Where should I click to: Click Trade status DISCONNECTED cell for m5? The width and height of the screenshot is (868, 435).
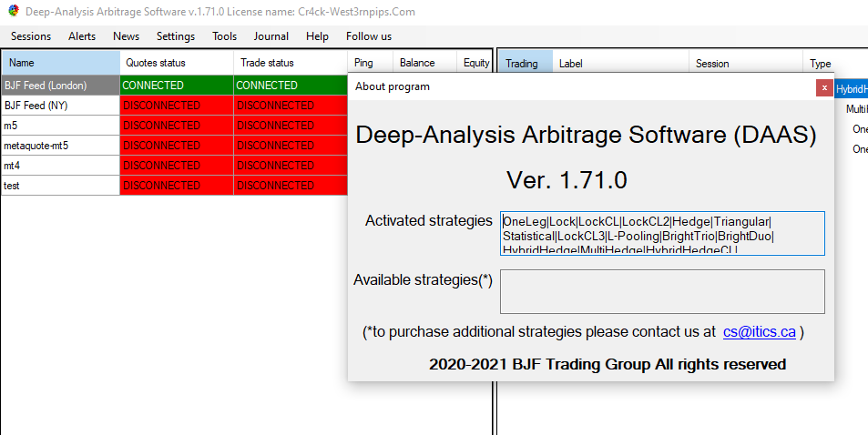291,126
